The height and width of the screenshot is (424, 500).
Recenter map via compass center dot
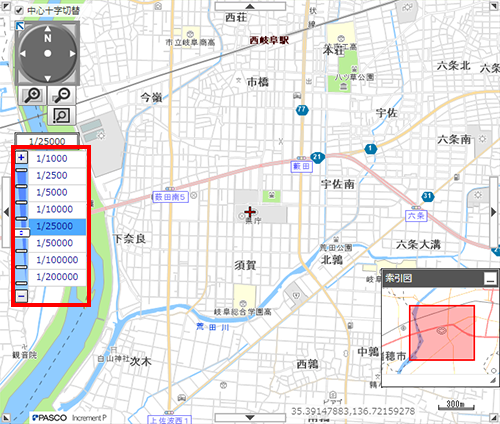point(48,53)
